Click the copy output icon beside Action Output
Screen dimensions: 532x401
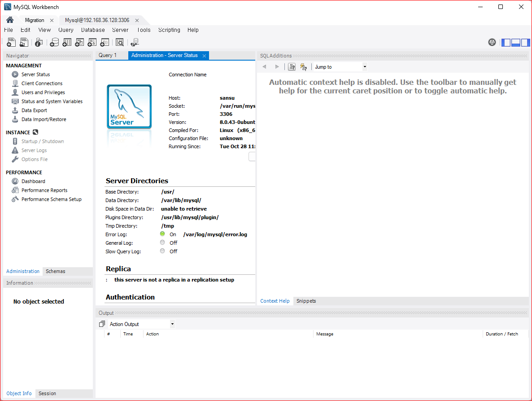[102, 324]
